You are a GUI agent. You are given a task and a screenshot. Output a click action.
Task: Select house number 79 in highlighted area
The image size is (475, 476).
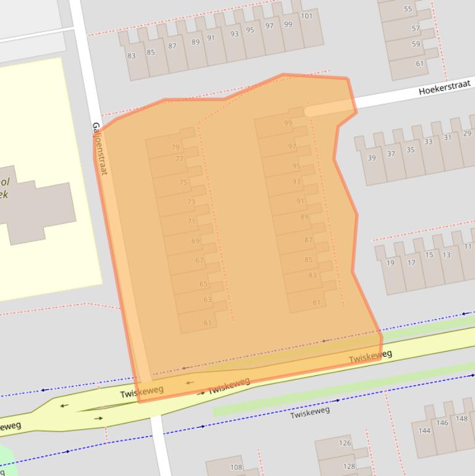[x=175, y=147]
